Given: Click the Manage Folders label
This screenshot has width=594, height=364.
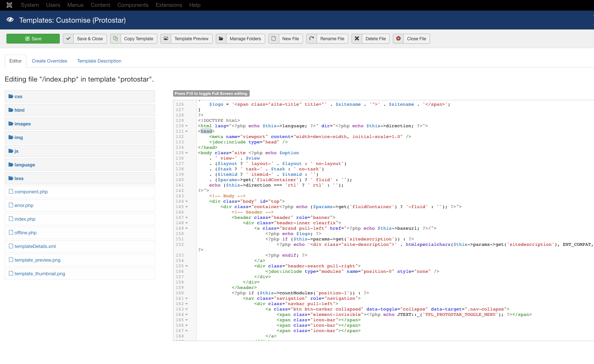Looking at the screenshot, I should [x=245, y=39].
